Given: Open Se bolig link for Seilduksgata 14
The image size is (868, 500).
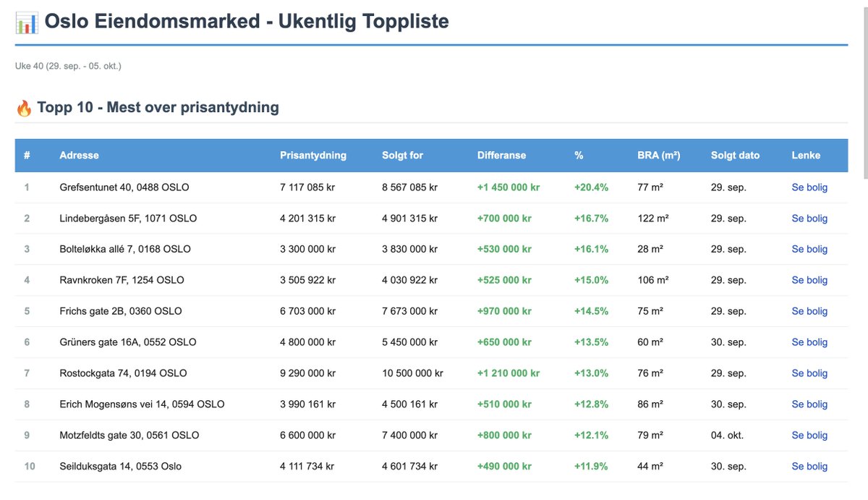Looking at the screenshot, I should (809, 467).
